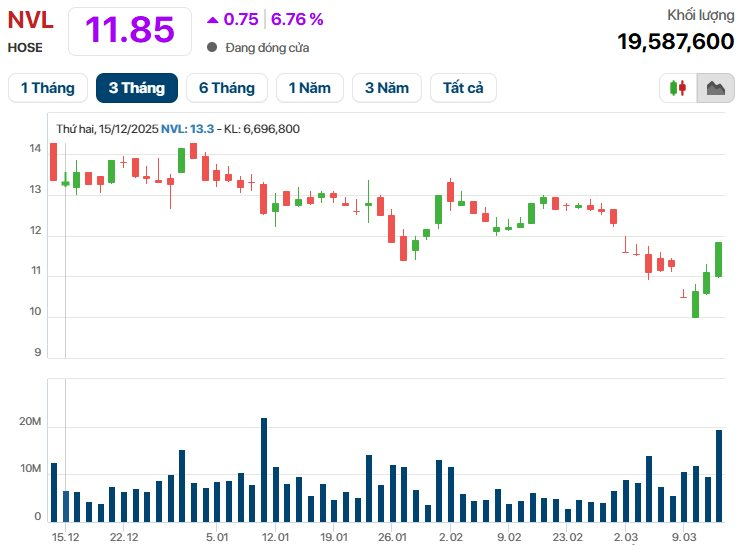Switch to area chart view

coord(715,88)
